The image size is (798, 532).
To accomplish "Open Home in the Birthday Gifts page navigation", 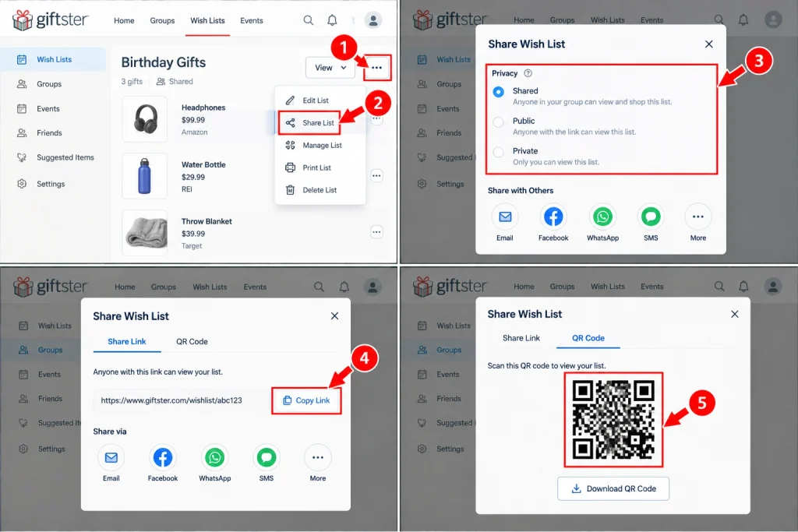I will point(124,20).
